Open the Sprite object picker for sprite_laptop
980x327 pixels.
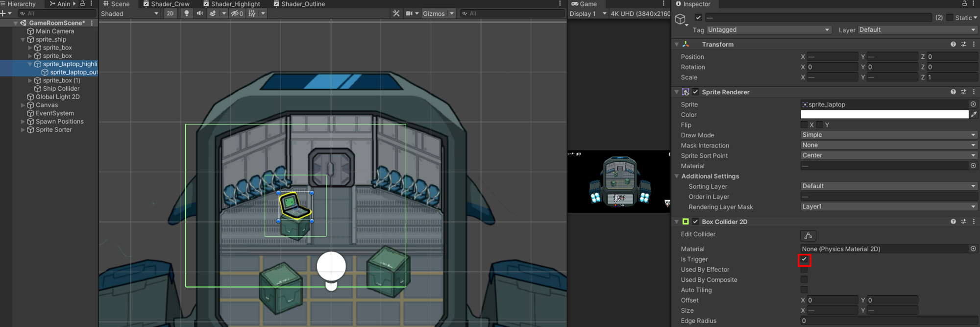tap(973, 104)
